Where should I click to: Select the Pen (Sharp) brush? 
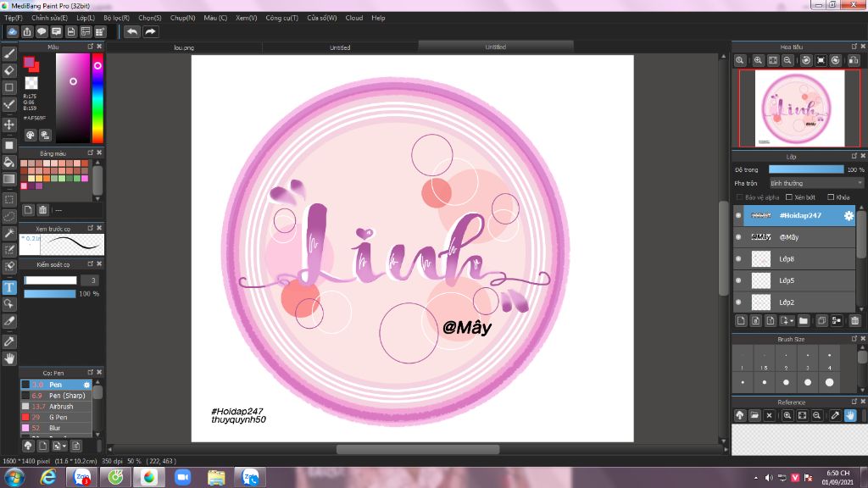(x=56, y=396)
